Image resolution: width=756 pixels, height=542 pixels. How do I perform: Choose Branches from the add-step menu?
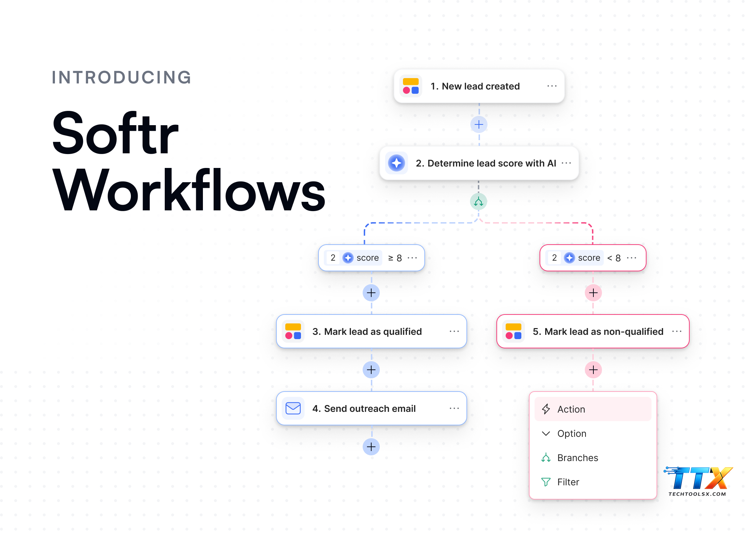593,457
